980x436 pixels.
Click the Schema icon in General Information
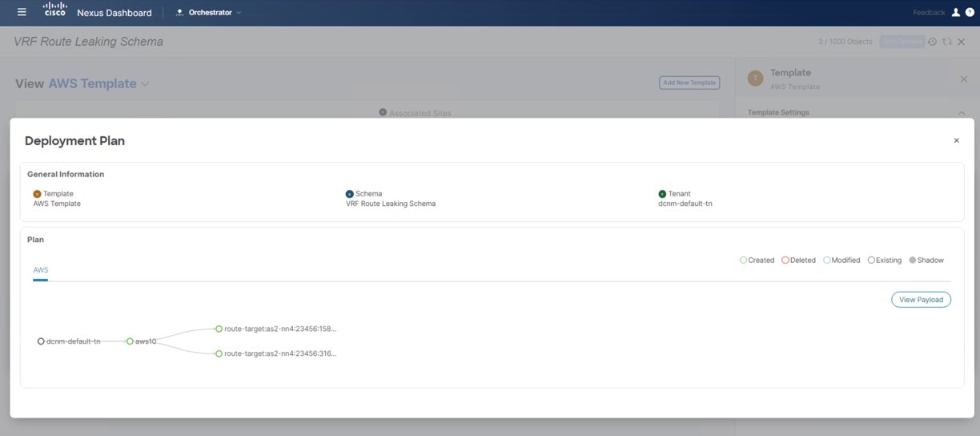point(349,194)
